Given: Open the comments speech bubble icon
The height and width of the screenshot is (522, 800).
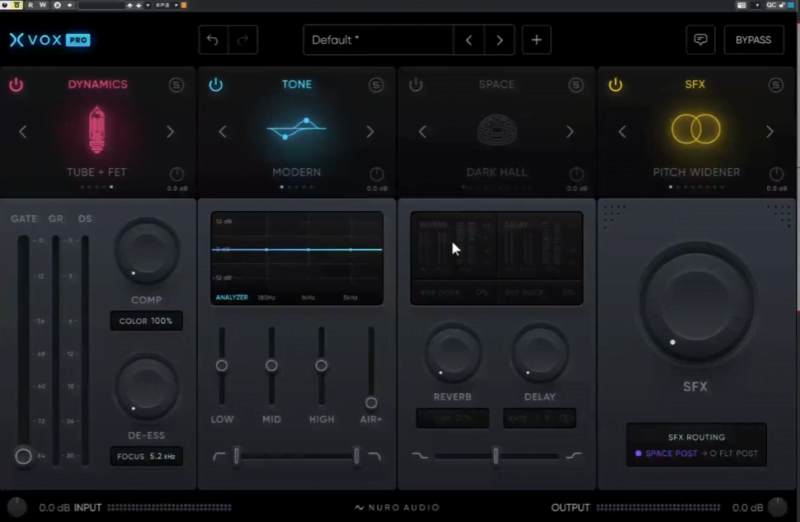Looking at the screenshot, I should (x=700, y=40).
